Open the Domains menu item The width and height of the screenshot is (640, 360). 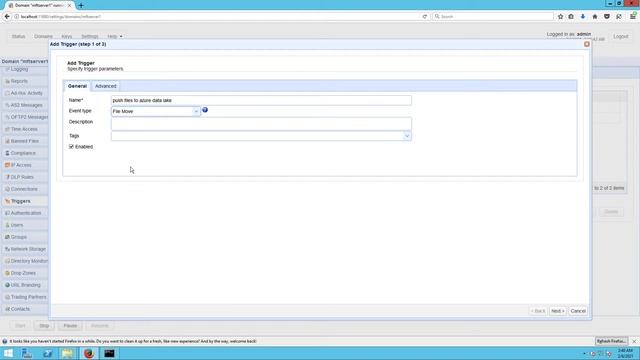[43, 36]
